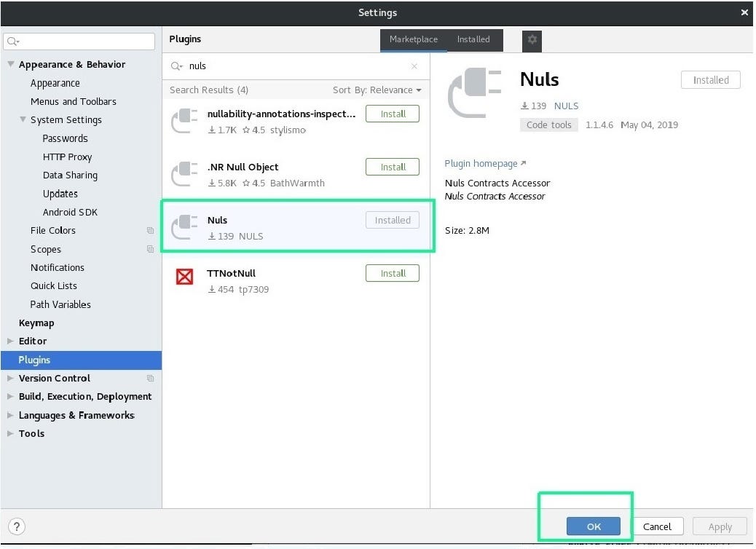Click the settings search magnifier icon
Viewport: 756px width, 549px height.
[x=13, y=42]
